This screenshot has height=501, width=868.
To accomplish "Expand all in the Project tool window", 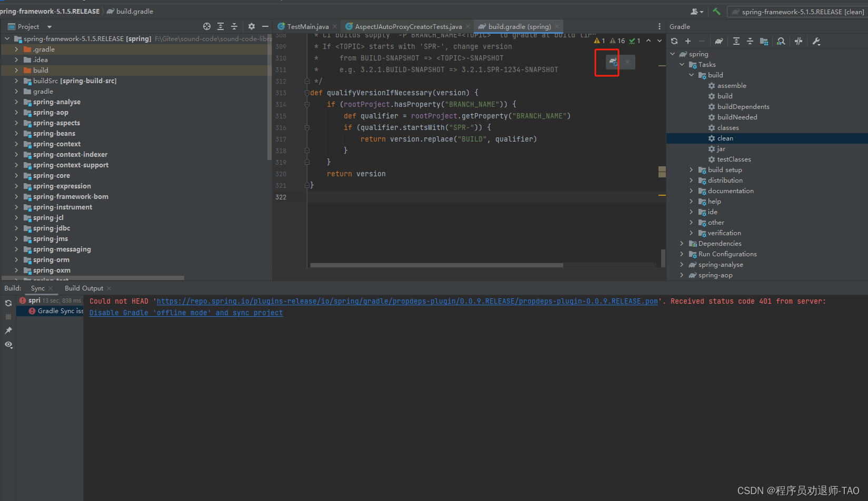I will pos(221,26).
